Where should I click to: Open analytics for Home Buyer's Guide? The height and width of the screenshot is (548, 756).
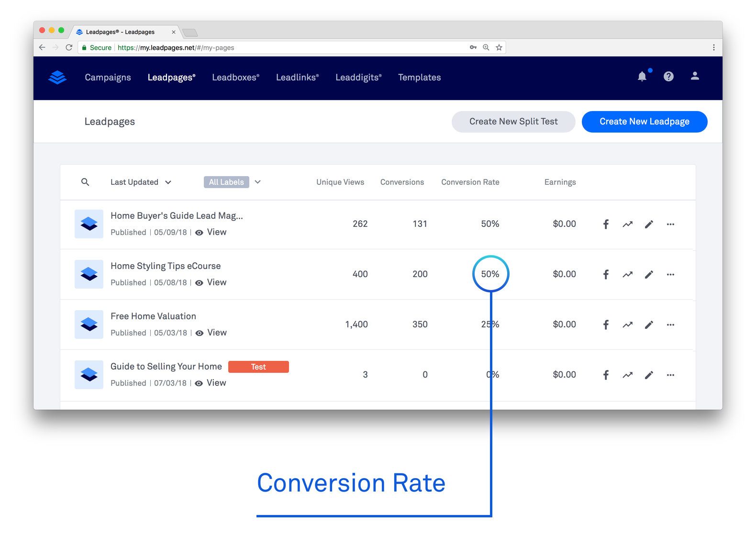coord(627,224)
